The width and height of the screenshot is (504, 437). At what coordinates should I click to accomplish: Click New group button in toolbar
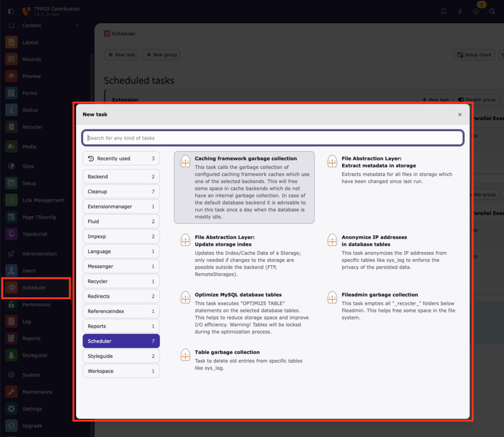161,54
